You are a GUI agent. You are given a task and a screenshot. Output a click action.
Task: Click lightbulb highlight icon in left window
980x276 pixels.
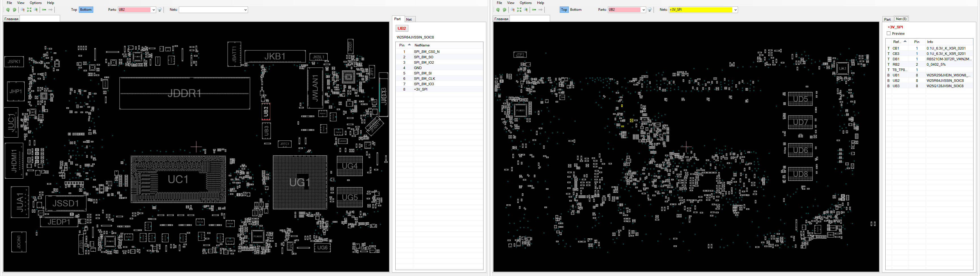(x=160, y=10)
